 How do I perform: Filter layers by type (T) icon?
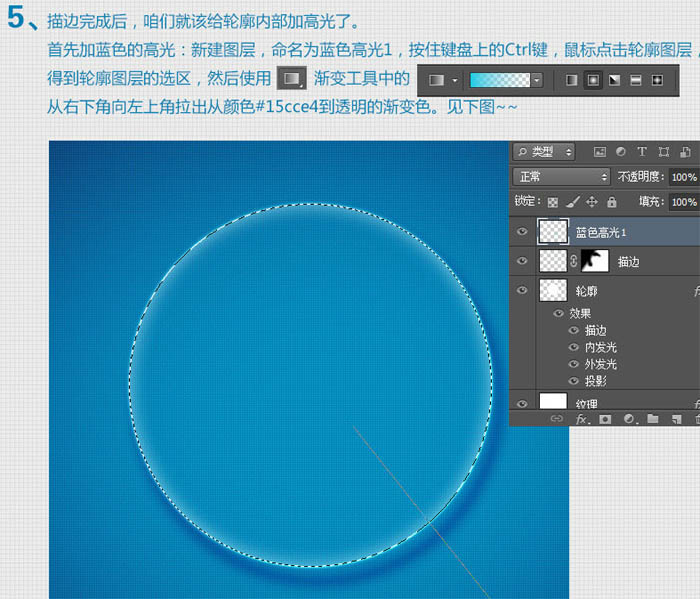(x=642, y=152)
